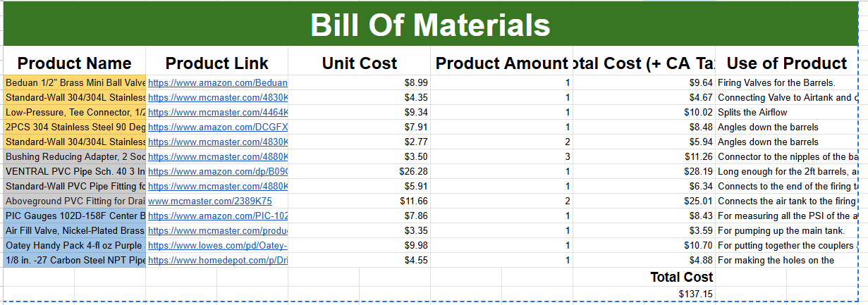Select the gray Bushing Reducing Adapter cell
The height and width of the screenshot is (305, 868).
75,157
